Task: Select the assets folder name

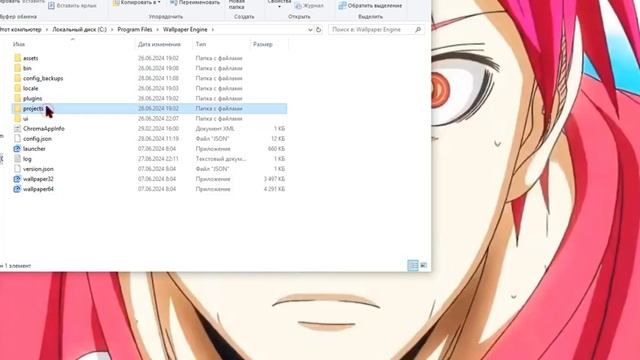Action: [x=31, y=58]
